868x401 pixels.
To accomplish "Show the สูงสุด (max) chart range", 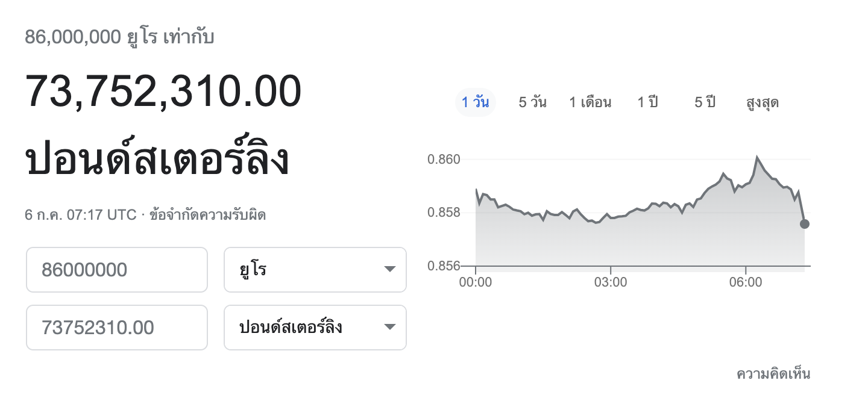I will pyautogui.click(x=763, y=102).
